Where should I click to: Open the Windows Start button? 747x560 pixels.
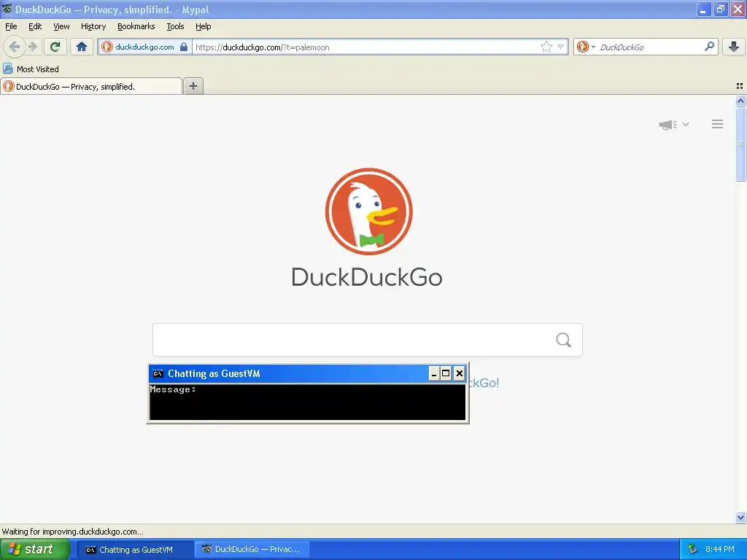tap(34, 550)
